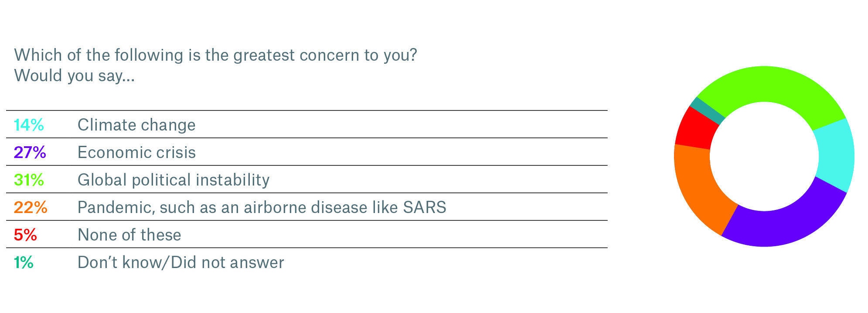The image size is (868, 313).
Task: Click the "greatest concern to you?" question heading
Action: [216, 55]
